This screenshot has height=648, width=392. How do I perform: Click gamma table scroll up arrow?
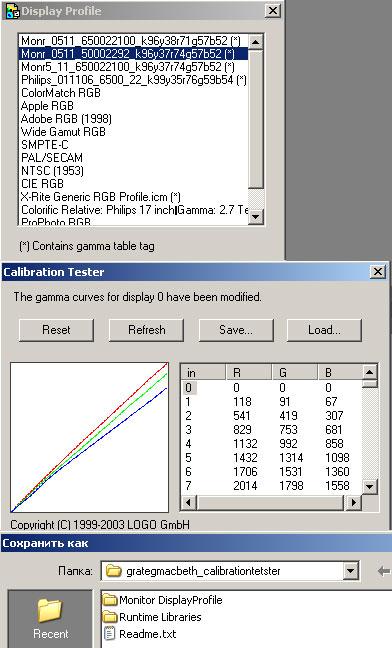click(370, 372)
